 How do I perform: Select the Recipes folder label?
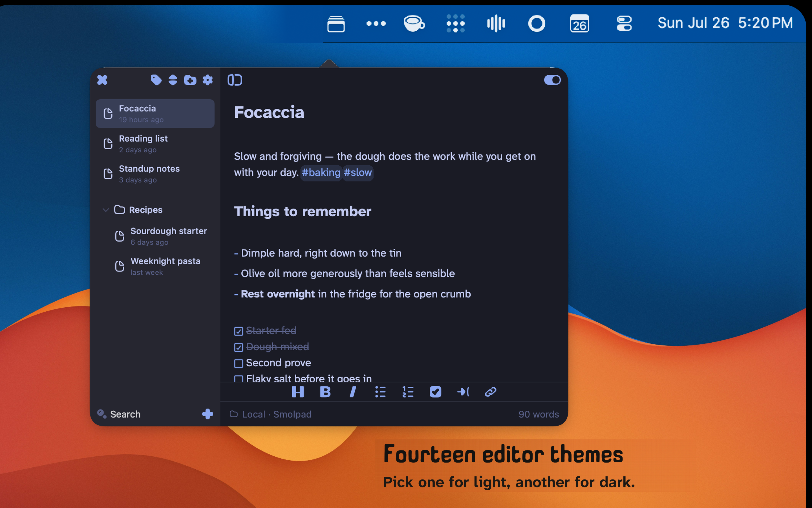[145, 210]
